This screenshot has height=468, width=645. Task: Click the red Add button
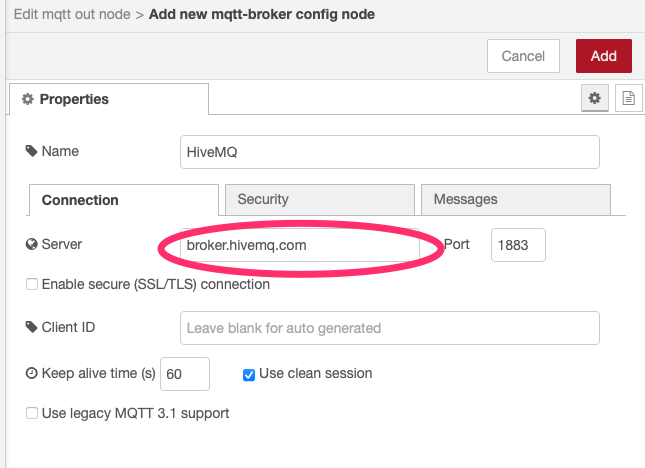click(x=603, y=56)
